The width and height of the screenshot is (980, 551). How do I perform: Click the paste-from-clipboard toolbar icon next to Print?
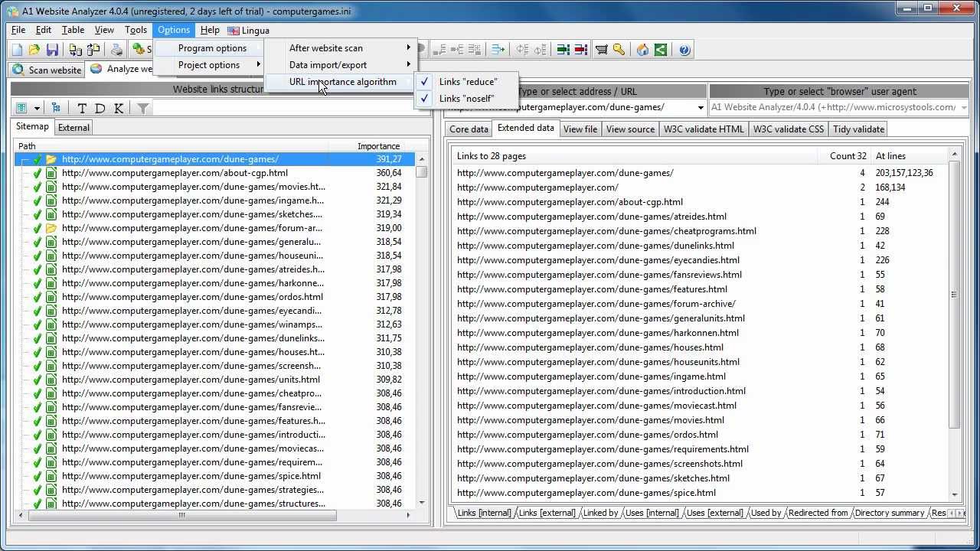tap(93, 50)
